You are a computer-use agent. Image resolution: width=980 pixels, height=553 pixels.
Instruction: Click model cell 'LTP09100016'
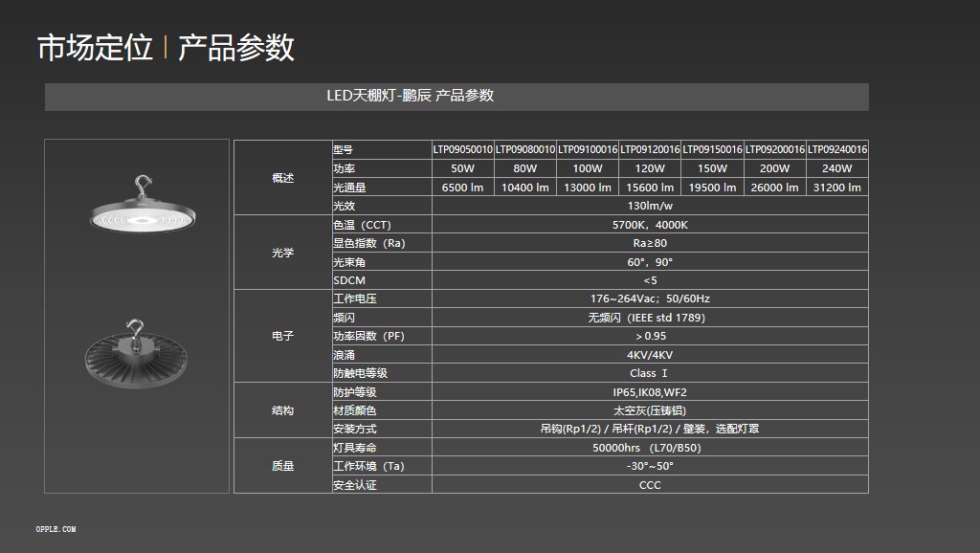(x=588, y=150)
